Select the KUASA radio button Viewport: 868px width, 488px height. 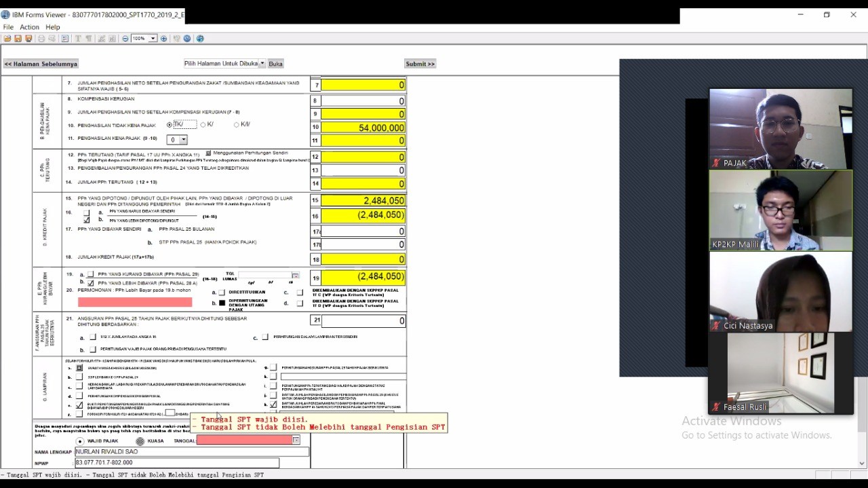(x=140, y=441)
